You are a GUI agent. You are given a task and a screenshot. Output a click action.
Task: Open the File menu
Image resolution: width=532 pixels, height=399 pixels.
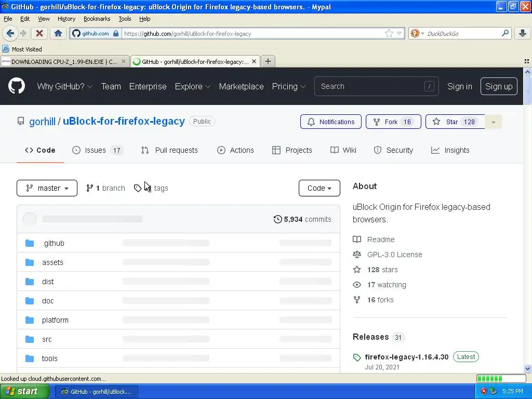pos(8,19)
